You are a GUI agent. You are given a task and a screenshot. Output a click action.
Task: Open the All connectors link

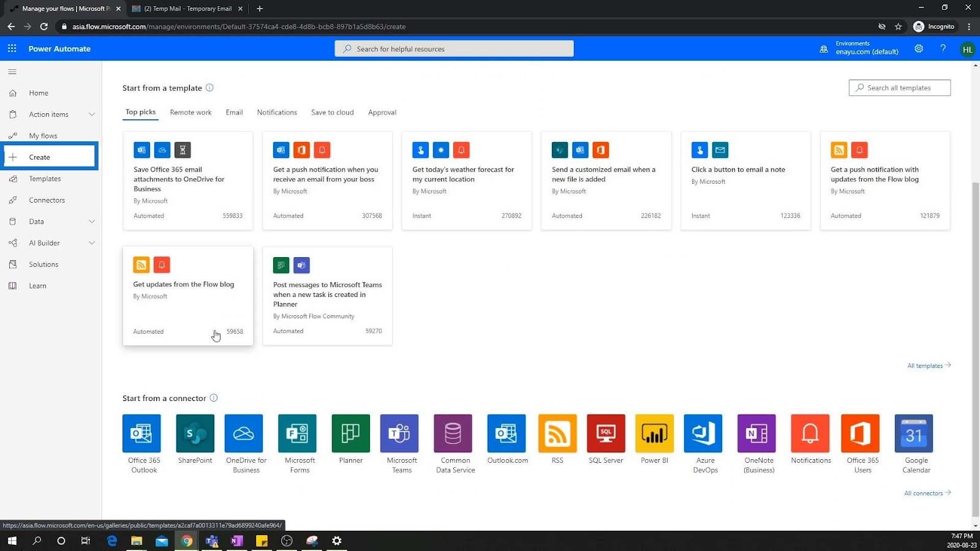[927, 493]
